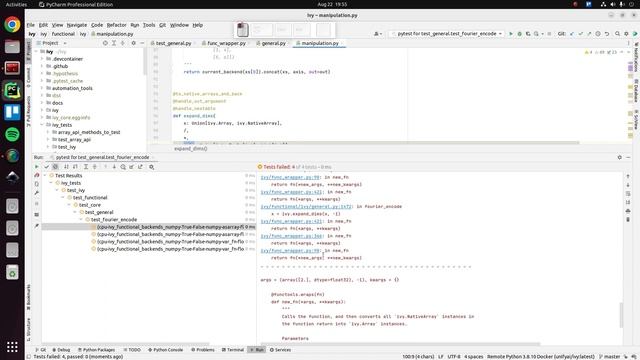Image resolution: width=640 pixels, height=360 pixels.
Task: Expand the automation_tools folder
Action: point(42,89)
